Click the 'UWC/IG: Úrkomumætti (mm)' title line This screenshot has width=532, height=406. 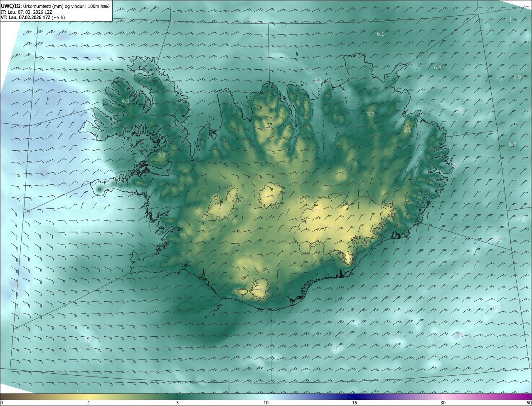(x=55, y=6)
